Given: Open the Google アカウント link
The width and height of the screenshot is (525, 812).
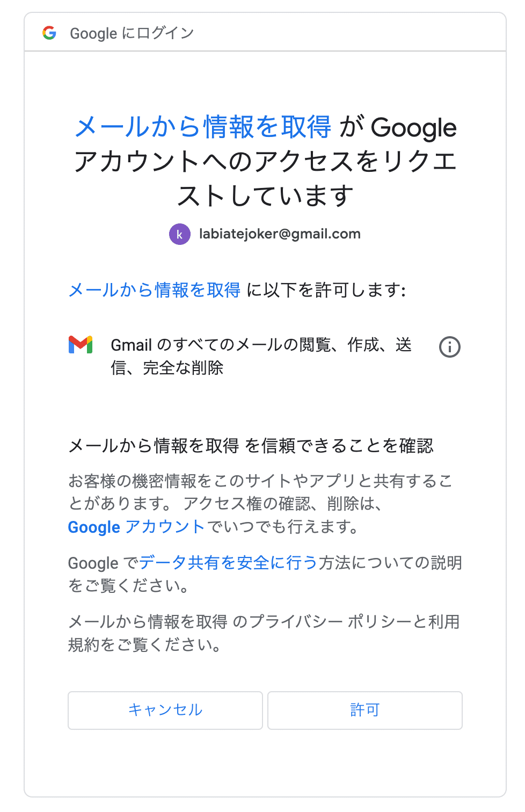Looking at the screenshot, I should [136, 527].
